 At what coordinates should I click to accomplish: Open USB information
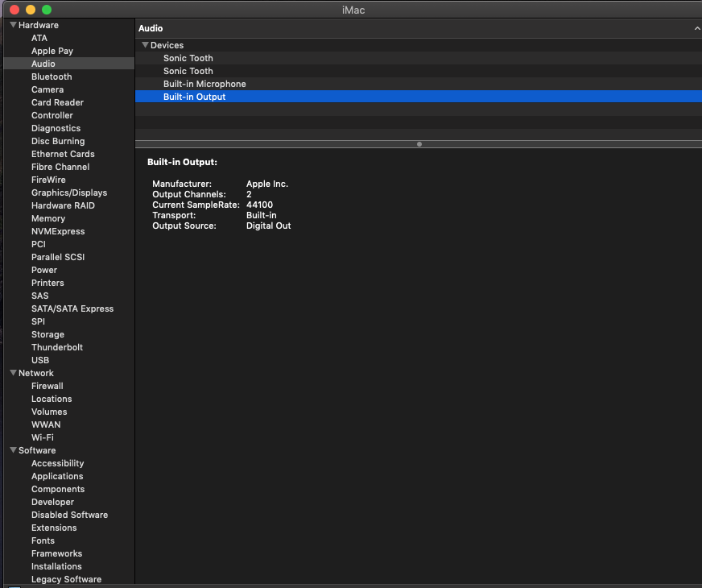(40, 360)
